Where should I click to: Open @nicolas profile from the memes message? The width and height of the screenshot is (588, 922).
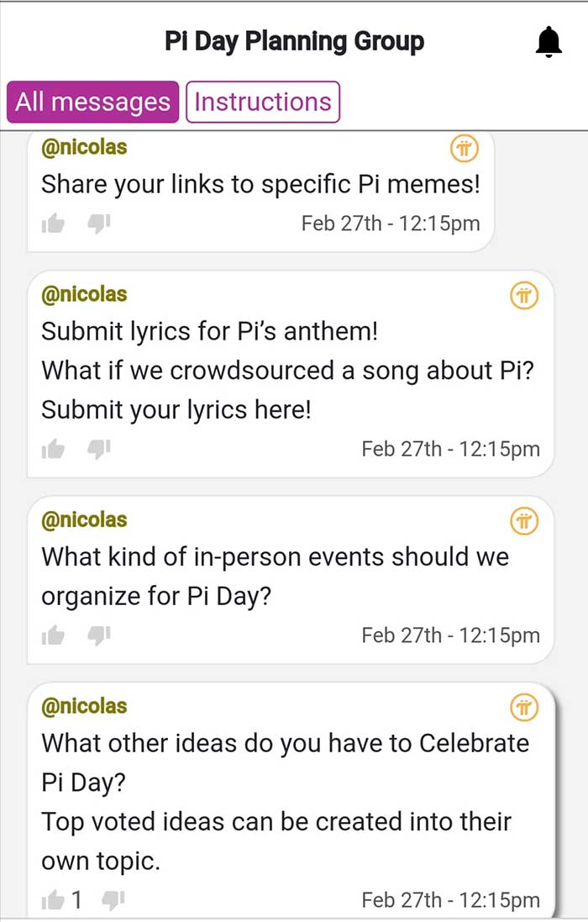tap(84, 147)
